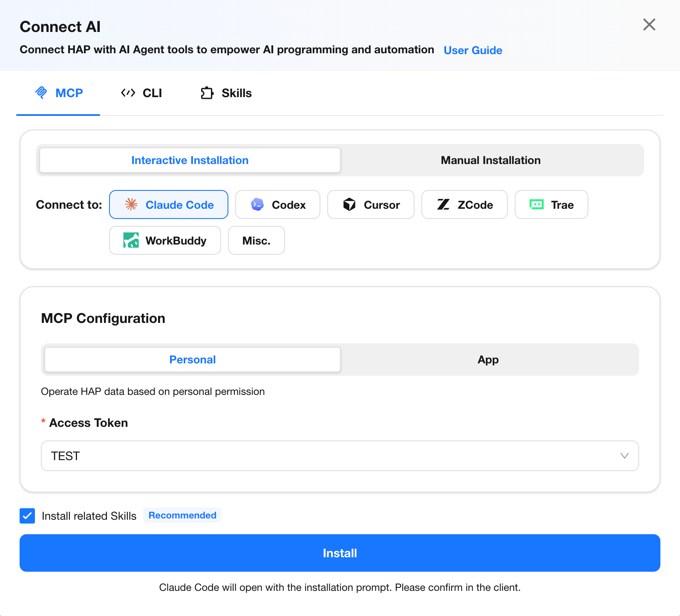Click the Install related Skills label
The height and width of the screenshot is (616, 680).
[89, 516]
